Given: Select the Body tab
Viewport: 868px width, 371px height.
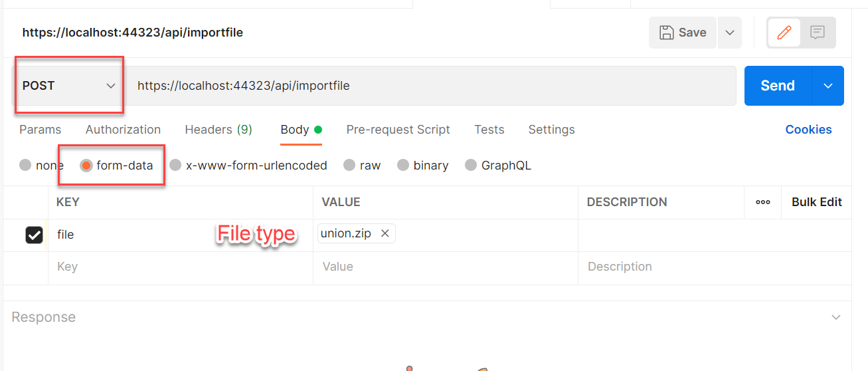Looking at the screenshot, I should (x=301, y=130).
